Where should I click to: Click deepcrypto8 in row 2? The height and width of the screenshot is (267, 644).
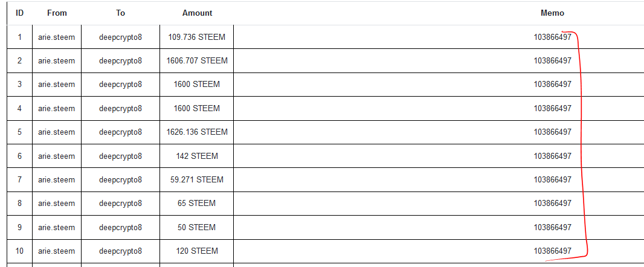coord(121,60)
